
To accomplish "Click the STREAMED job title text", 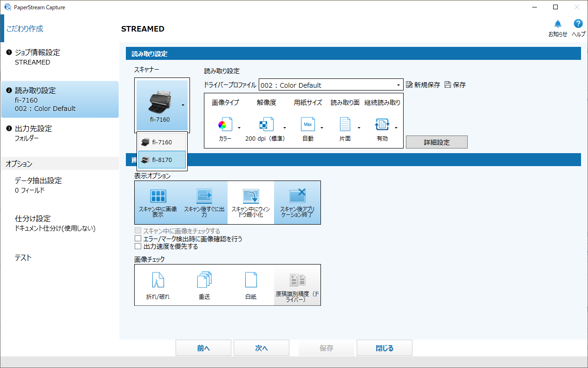I will tap(143, 29).
